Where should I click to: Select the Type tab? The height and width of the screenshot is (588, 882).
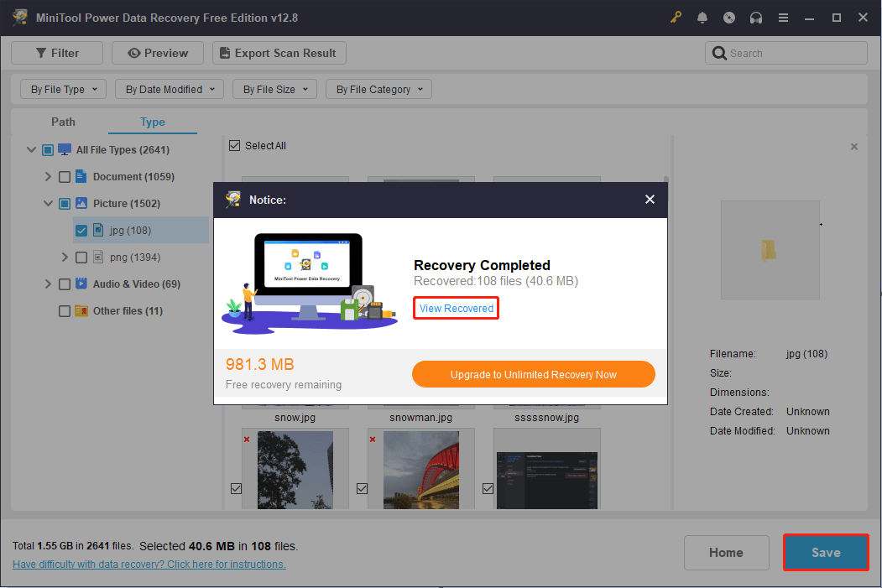coord(153,122)
